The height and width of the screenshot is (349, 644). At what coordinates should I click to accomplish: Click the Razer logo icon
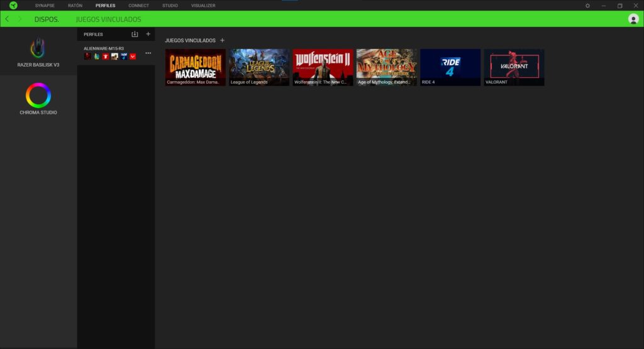tap(13, 5)
